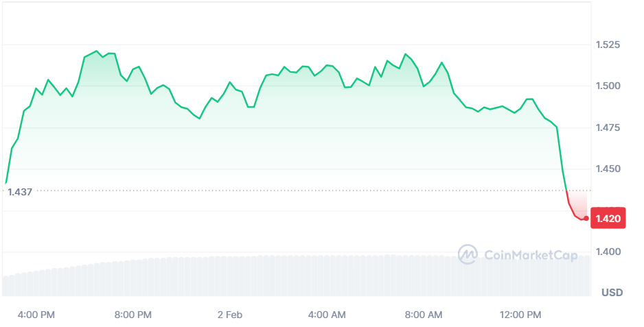
Task: Select the 4:00 PM time axis label
Action: coord(36,315)
